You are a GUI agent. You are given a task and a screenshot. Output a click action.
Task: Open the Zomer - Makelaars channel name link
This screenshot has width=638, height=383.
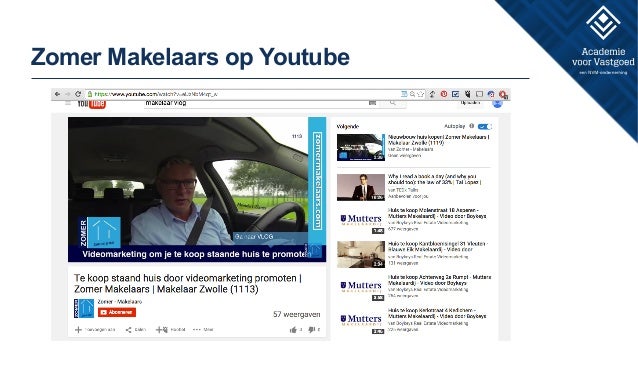[120, 302]
